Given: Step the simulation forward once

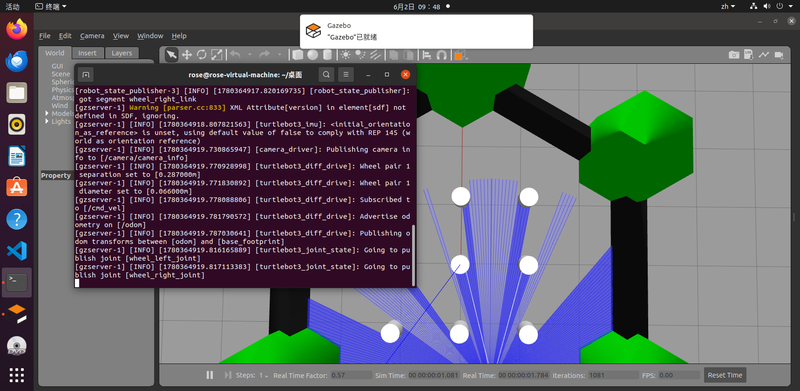Looking at the screenshot, I should [228, 375].
